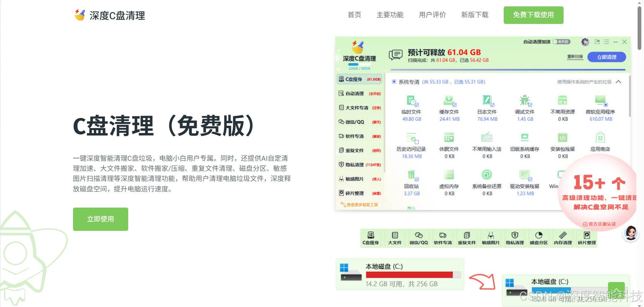The image size is (644, 307).
Task: Uncheck the 日志文件 checkbox
Action: (492, 105)
